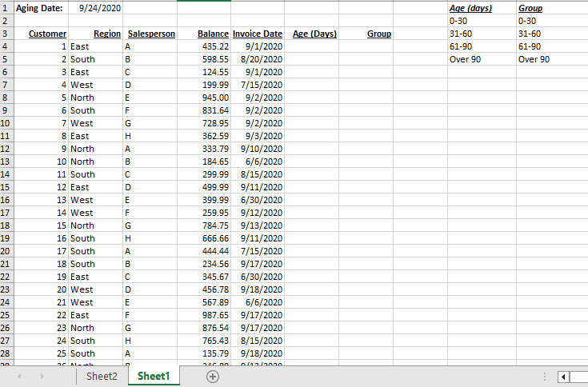
Task: Select balance cell 362.59
Action: pos(204,136)
